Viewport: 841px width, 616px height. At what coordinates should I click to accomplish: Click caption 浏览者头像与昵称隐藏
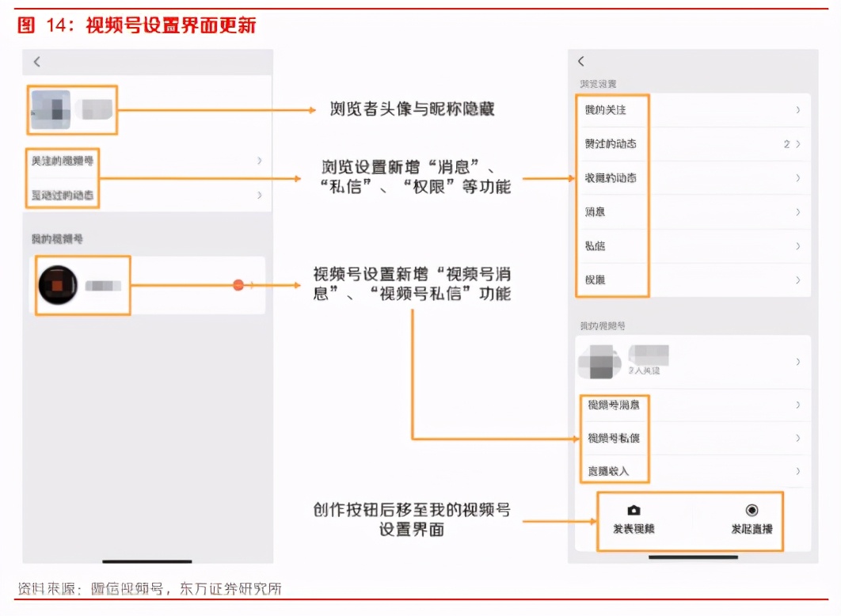click(x=412, y=108)
